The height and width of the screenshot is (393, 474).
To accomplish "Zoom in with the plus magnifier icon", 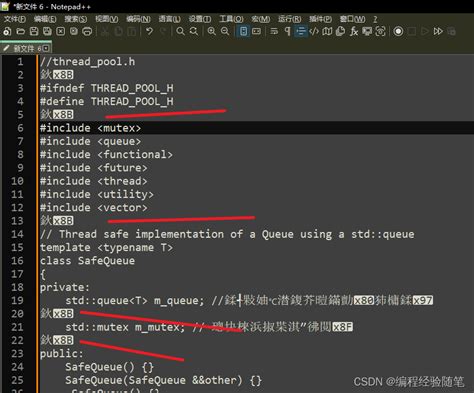I will (212, 31).
